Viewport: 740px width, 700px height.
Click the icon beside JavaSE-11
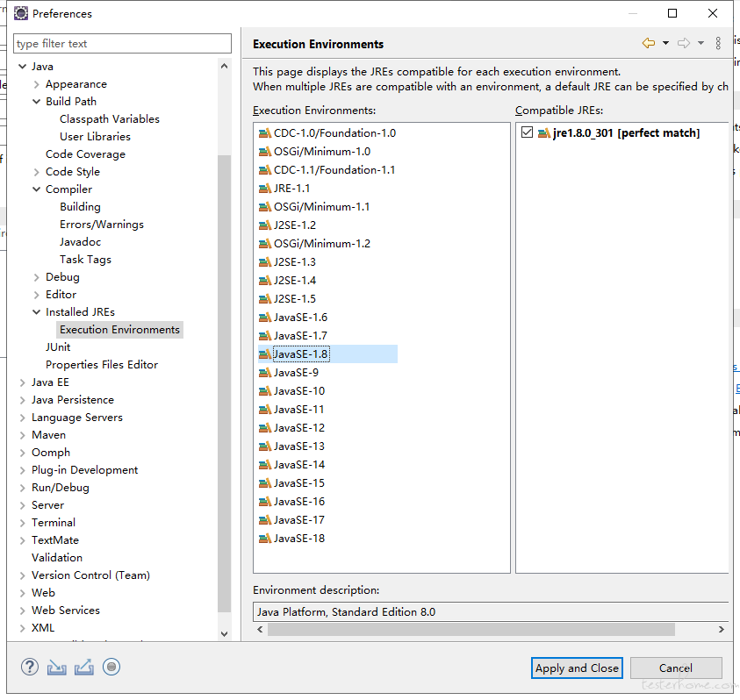pos(265,410)
